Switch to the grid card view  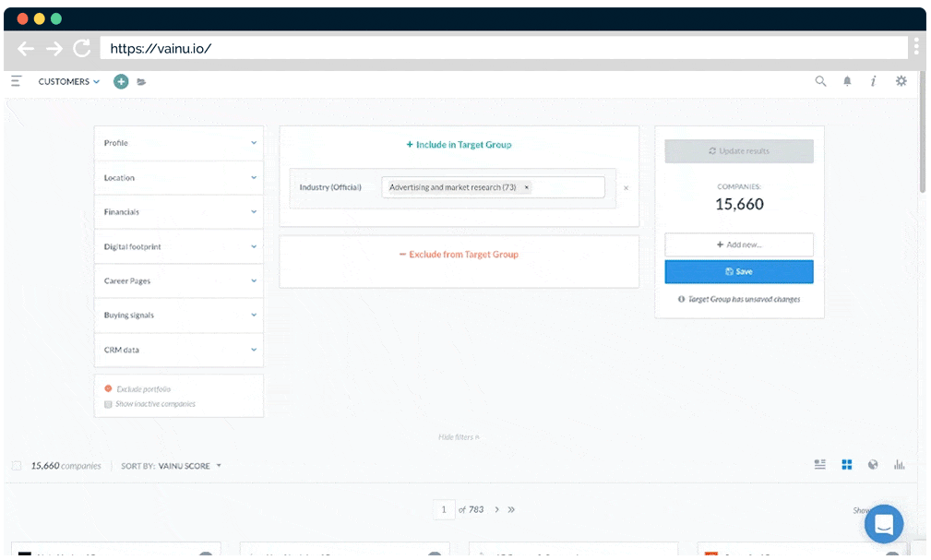[x=846, y=465]
